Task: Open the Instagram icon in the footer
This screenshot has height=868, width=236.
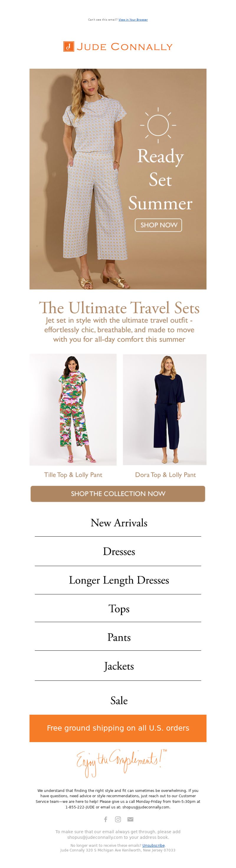Action: [118, 819]
